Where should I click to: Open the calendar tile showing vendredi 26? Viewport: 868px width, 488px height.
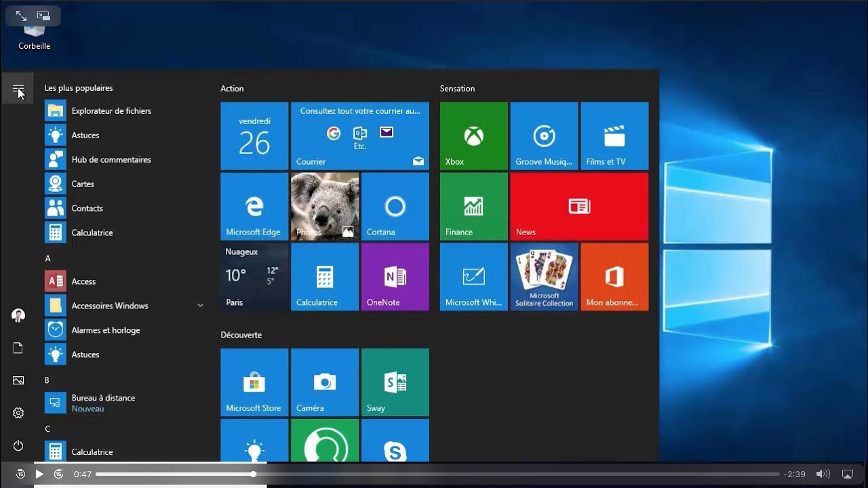coord(254,136)
